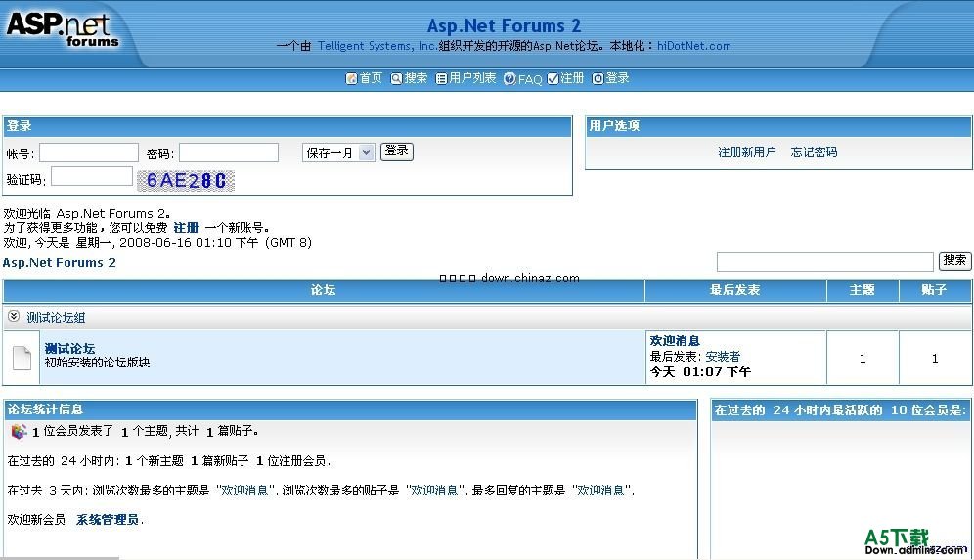This screenshot has height=560, width=974.
Task: Focus the 帐号 username input field
Action: click(89, 152)
